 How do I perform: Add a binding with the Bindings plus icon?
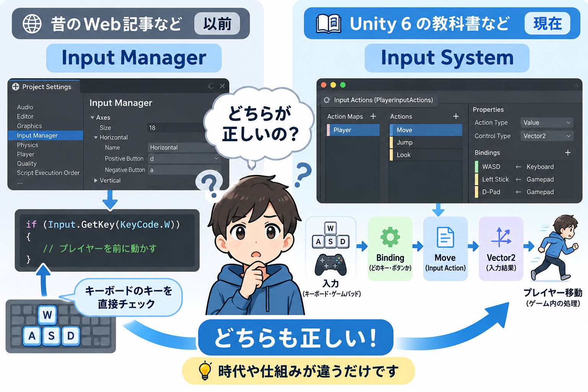568,153
